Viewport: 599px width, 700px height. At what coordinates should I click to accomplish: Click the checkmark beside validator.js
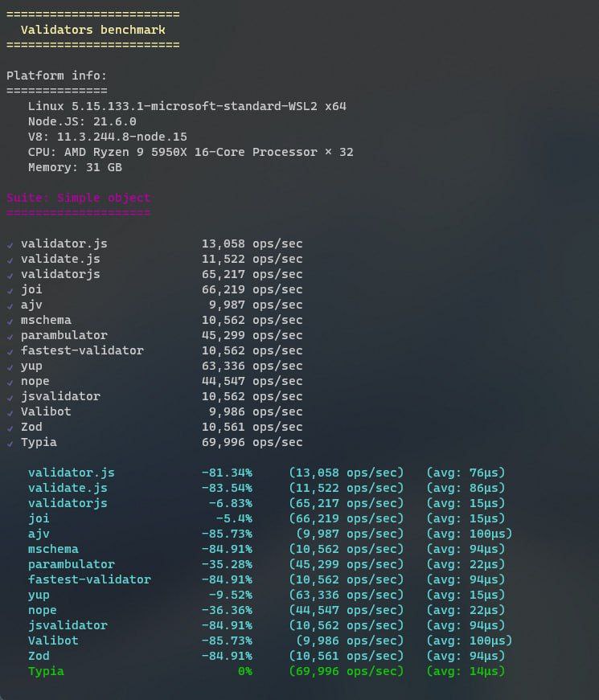10,244
